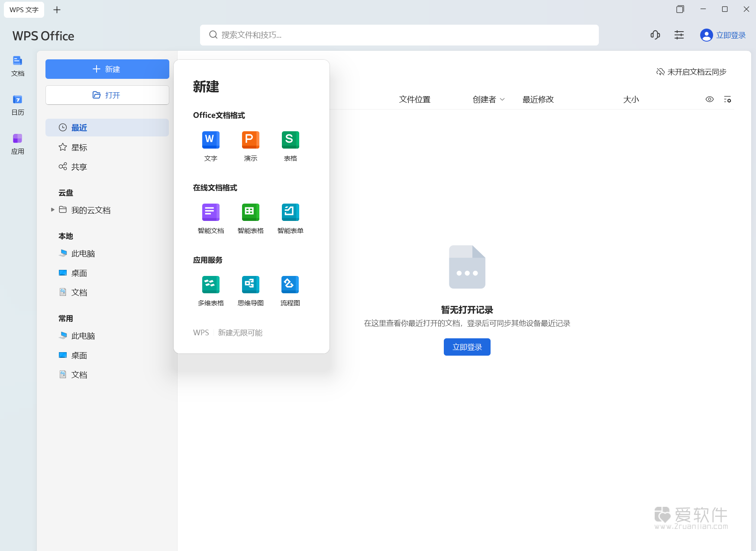Open the 多维表格 app service
756x551 pixels.
click(x=211, y=291)
